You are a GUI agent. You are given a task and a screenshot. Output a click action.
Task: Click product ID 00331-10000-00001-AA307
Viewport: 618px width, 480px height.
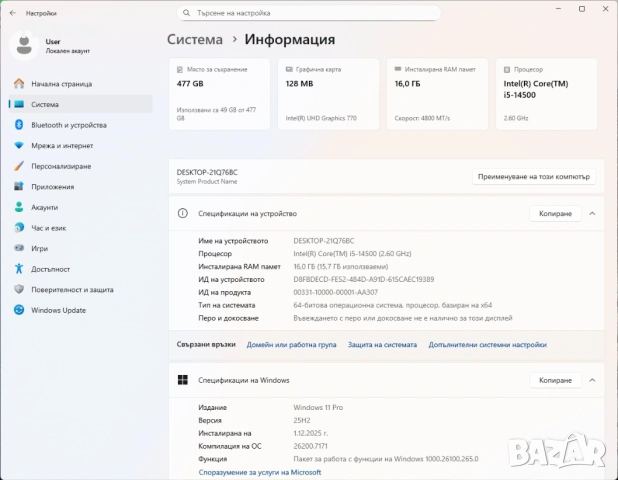(x=335, y=292)
